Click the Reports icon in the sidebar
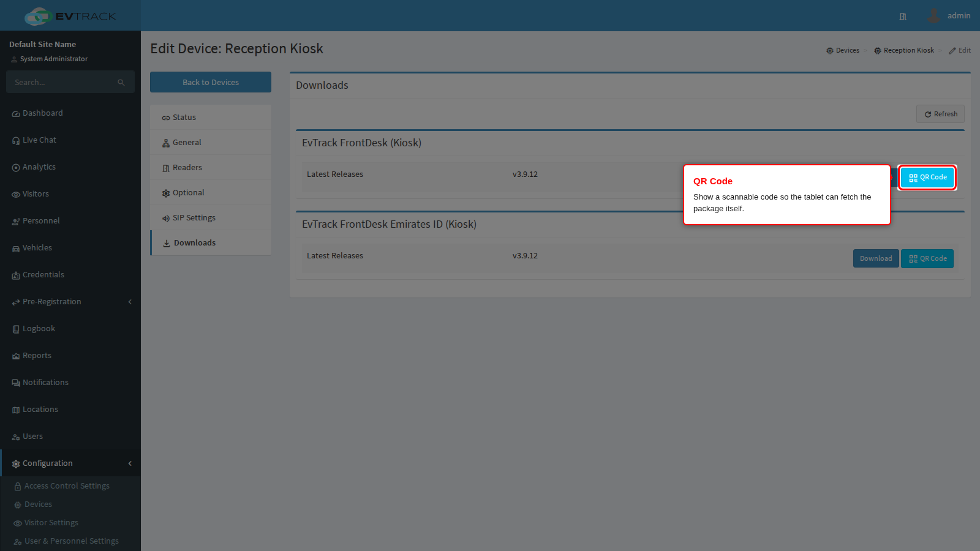The height and width of the screenshot is (551, 980). [16, 356]
